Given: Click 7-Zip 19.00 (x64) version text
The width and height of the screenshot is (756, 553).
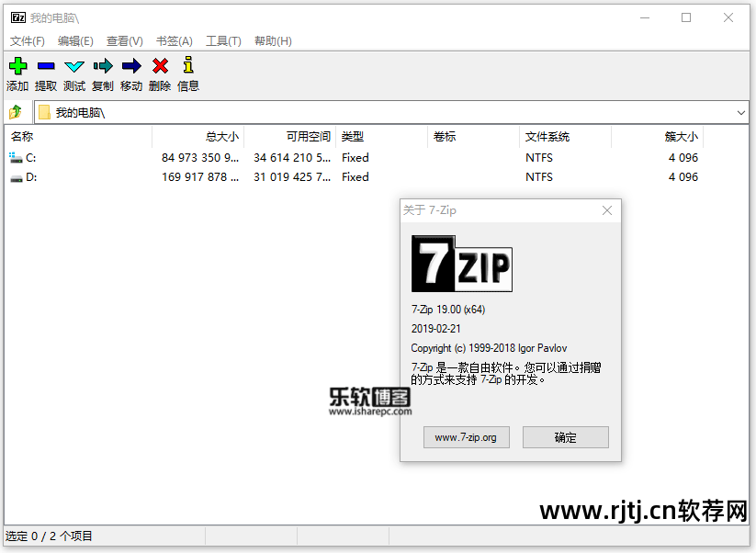Looking at the screenshot, I should pos(448,310).
